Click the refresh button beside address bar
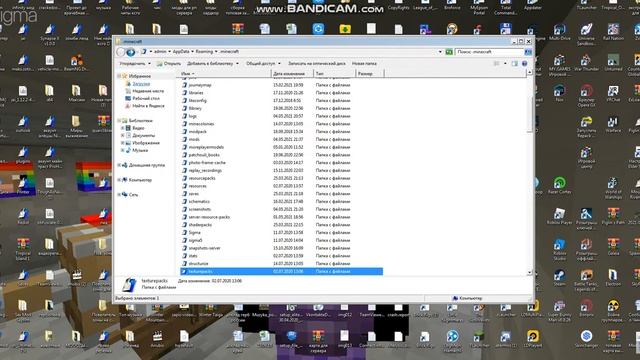This screenshot has width=640, height=360. click(x=449, y=52)
